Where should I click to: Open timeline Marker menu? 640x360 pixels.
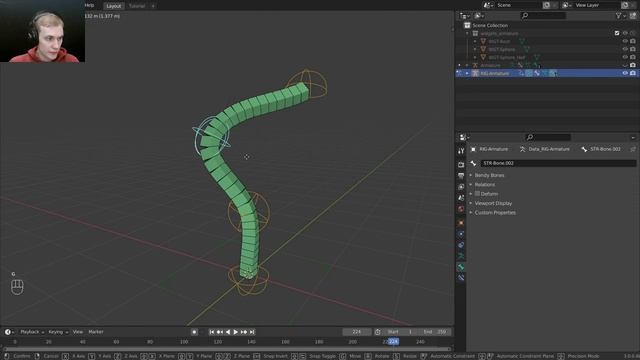pyautogui.click(x=96, y=332)
